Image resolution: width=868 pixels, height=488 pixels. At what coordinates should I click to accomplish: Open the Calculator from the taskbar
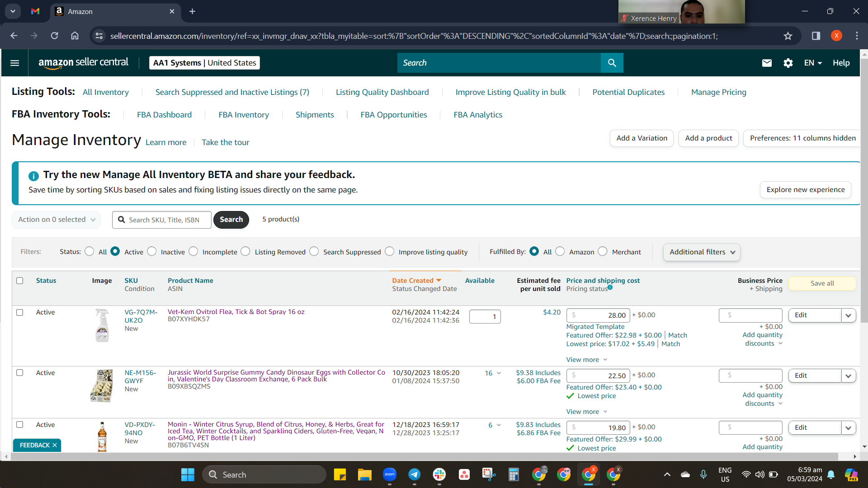(x=514, y=474)
